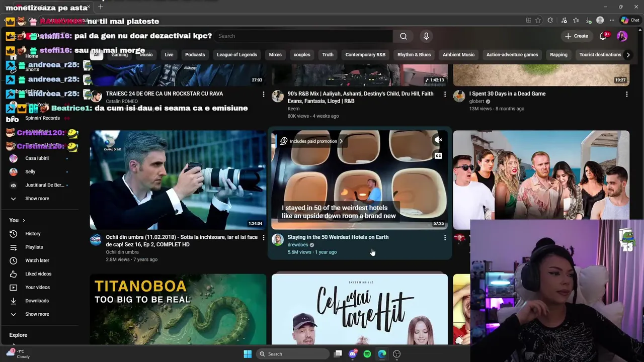Open options for TRAIESC 24 DE ORE video

coord(263,95)
